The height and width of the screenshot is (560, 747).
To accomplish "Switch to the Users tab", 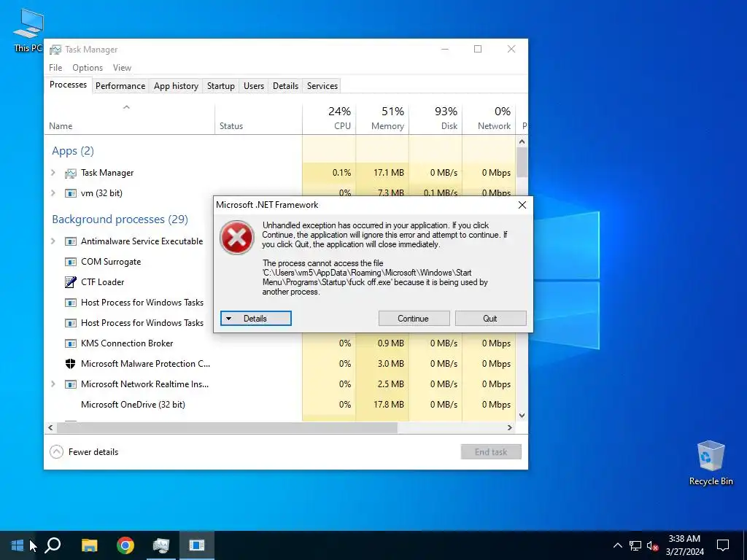I will click(x=254, y=86).
